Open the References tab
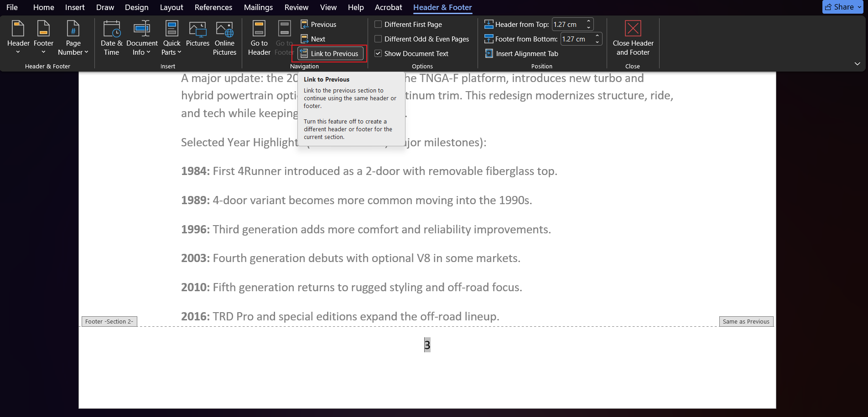Screen dimensions: 868x417 tap(213, 7)
